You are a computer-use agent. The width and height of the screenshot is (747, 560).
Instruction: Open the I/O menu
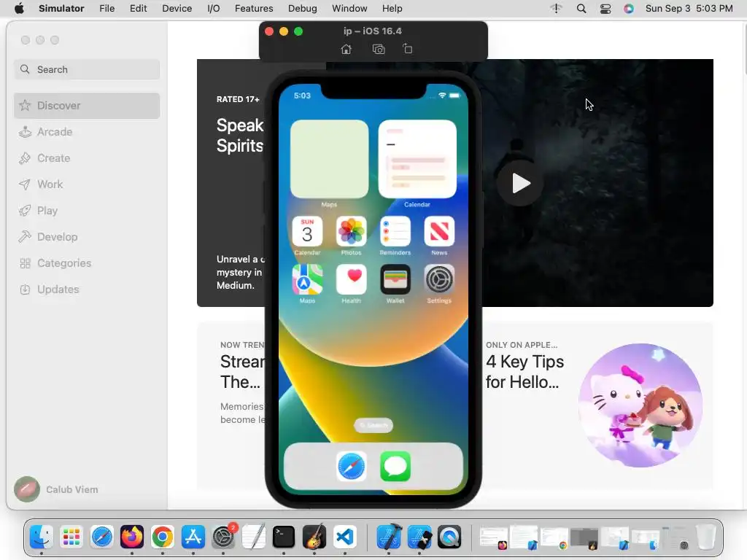click(214, 9)
